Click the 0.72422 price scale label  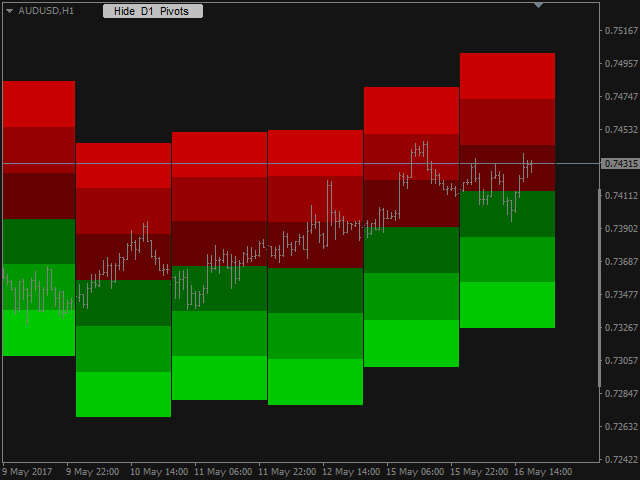pyautogui.click(x=621, y=460)
